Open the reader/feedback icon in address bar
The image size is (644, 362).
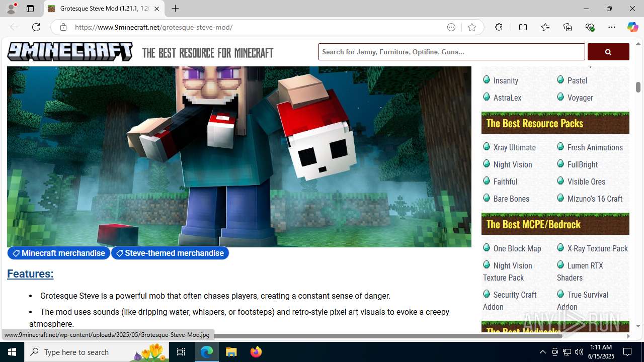pyautogui.click(x=451, y=27)
